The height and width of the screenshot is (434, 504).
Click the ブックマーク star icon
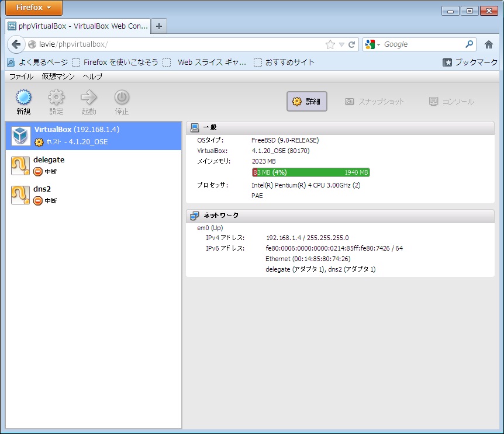point(447,63)
